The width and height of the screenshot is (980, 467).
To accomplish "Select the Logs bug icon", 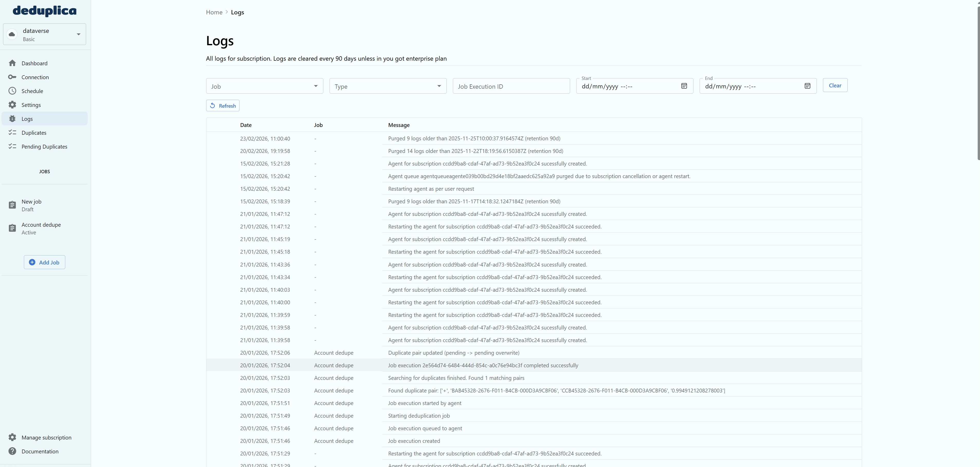I will click(13, 119).
